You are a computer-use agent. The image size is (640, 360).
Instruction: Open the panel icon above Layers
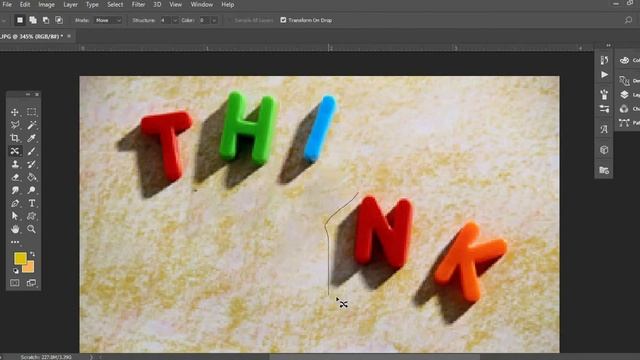pos(629,81)
